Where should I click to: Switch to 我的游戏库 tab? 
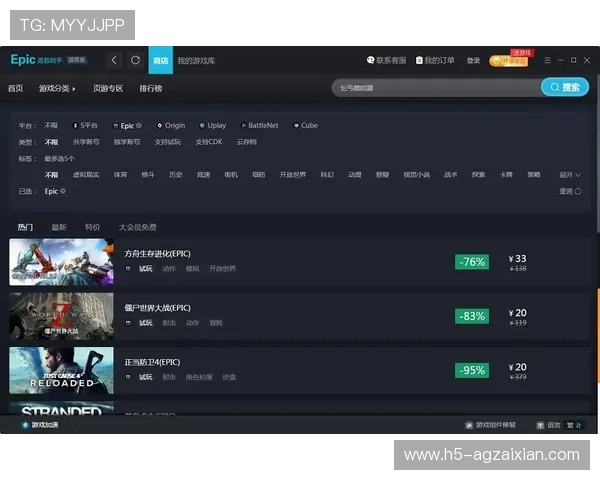click(x=196, y=60)
